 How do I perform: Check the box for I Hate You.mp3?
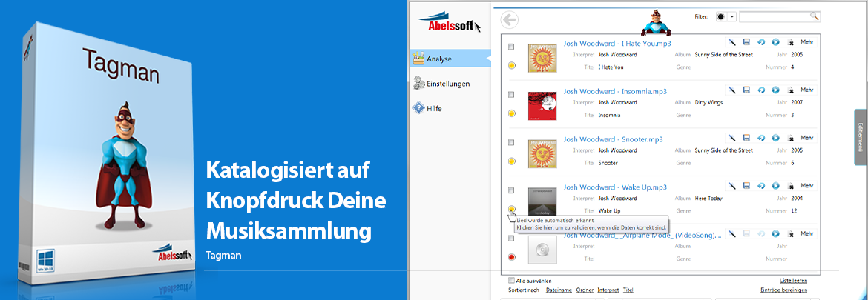point(511,47)
